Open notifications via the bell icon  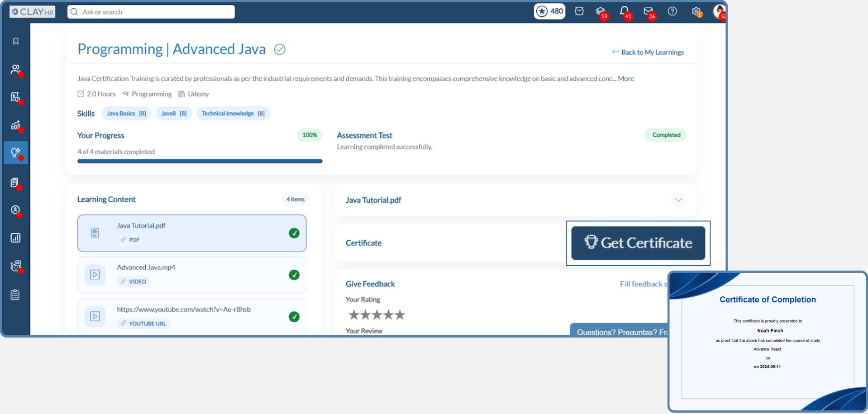coord(625,11)
